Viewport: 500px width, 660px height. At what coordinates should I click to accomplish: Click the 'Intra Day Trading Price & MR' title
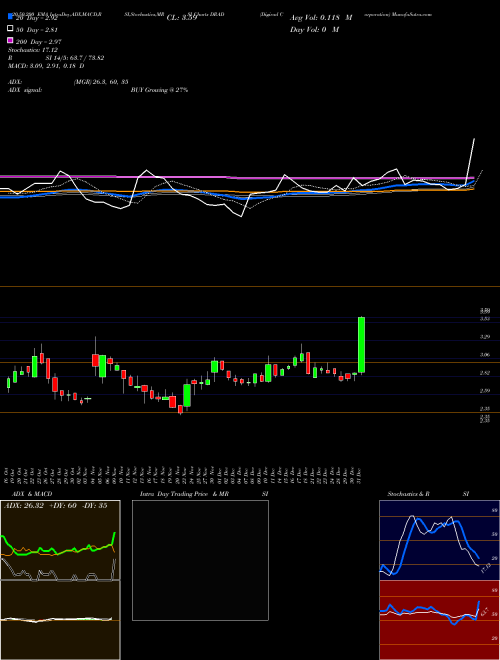click(184, 494)
